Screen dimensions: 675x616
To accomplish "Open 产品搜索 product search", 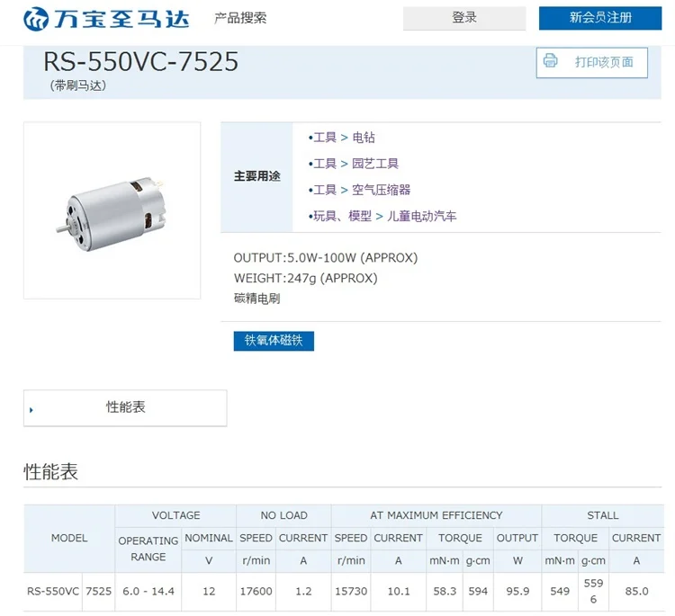I will pyautogui.click(x=240, y=18).
